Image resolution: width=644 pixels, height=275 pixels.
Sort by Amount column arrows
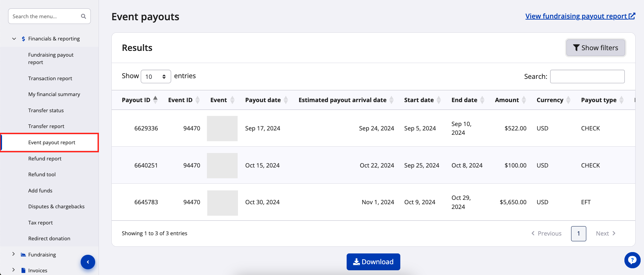[524, 100]
